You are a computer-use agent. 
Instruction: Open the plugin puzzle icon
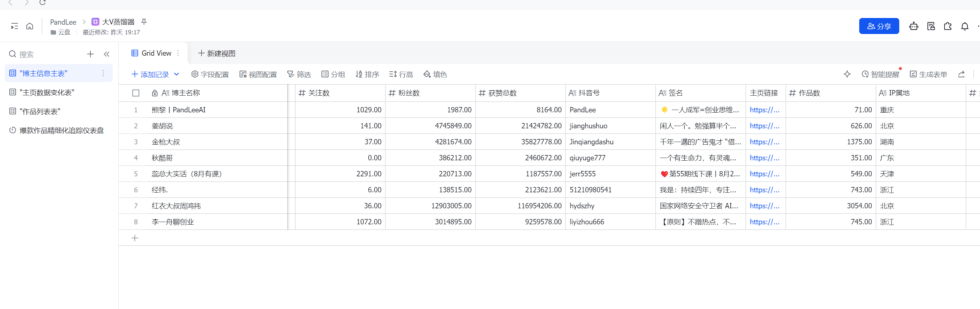pos(948,26)
